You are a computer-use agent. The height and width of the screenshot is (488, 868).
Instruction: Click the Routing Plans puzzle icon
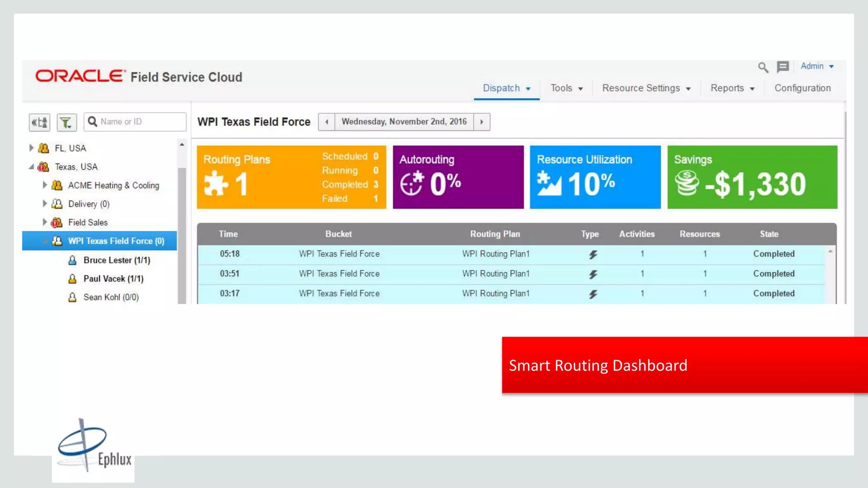(216, 183)
